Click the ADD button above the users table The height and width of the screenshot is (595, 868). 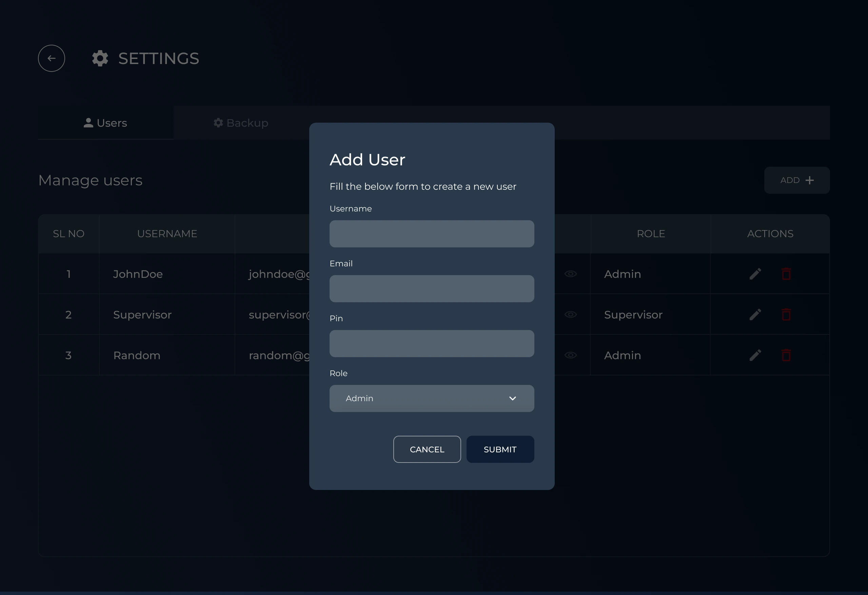(797, 180)
